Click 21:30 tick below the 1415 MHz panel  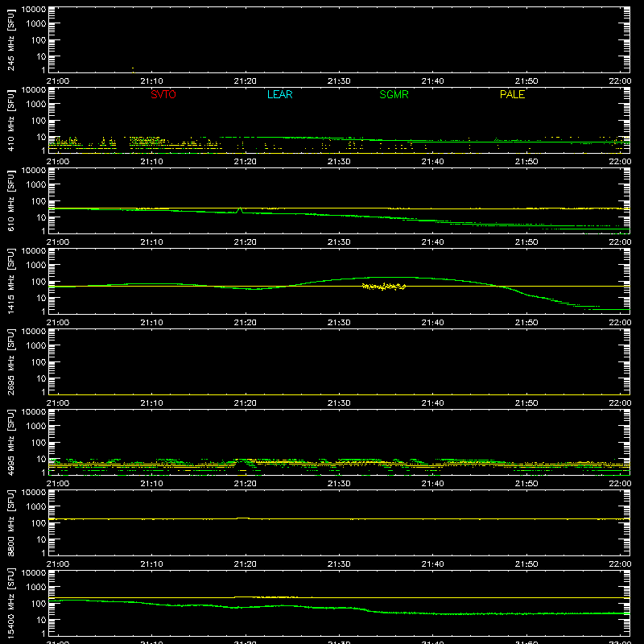click(339, 323)
